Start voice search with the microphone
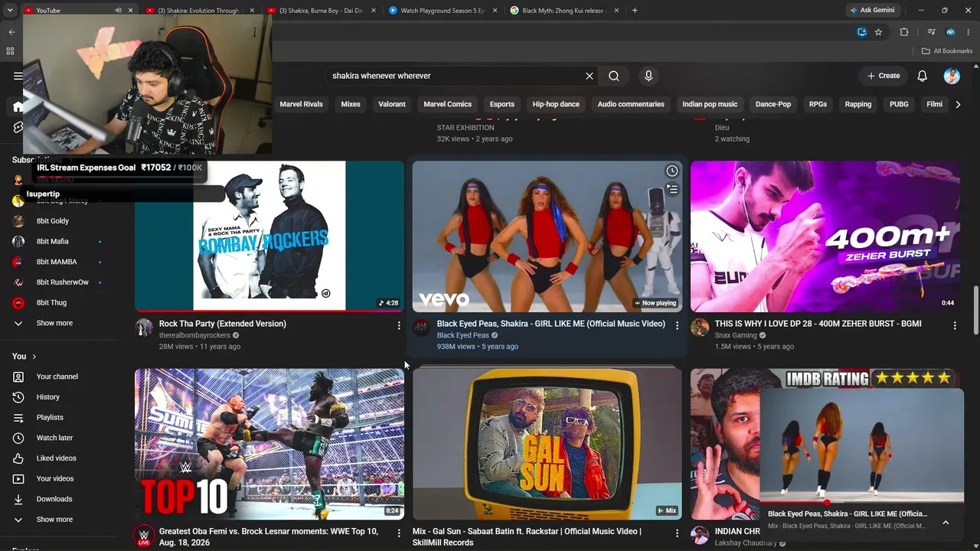The height and width of the screenshot is (551, 980). (x=648, y=76)
